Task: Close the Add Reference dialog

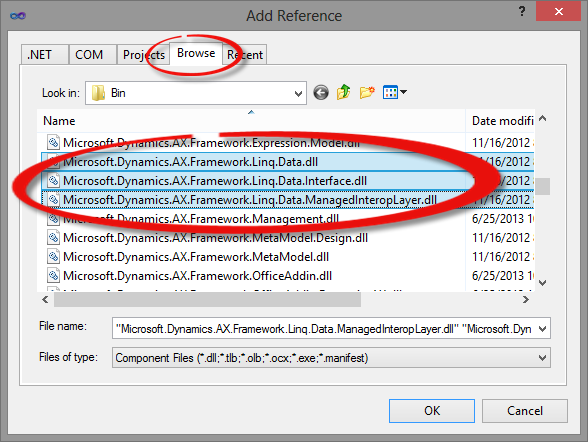Action: point(558,11)
